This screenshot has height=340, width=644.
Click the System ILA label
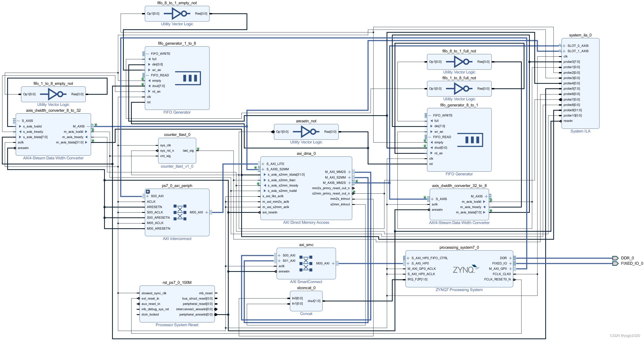point(580,131)
